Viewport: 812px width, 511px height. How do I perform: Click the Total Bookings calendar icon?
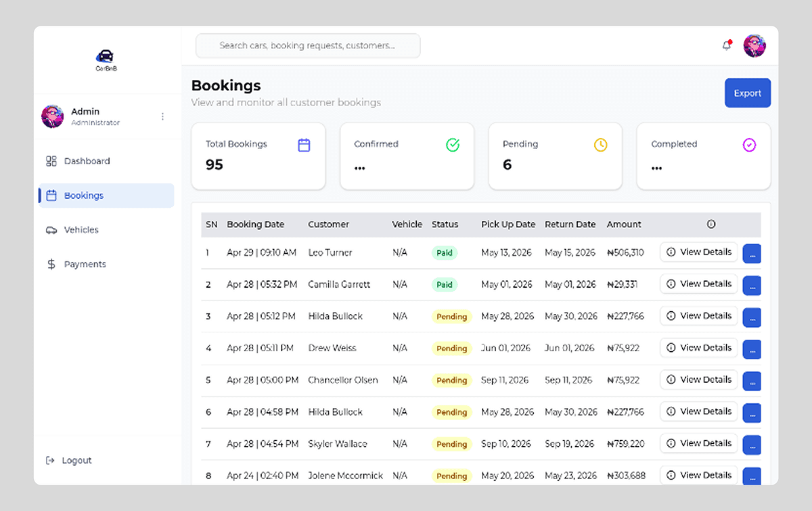[x=304, y=145]
